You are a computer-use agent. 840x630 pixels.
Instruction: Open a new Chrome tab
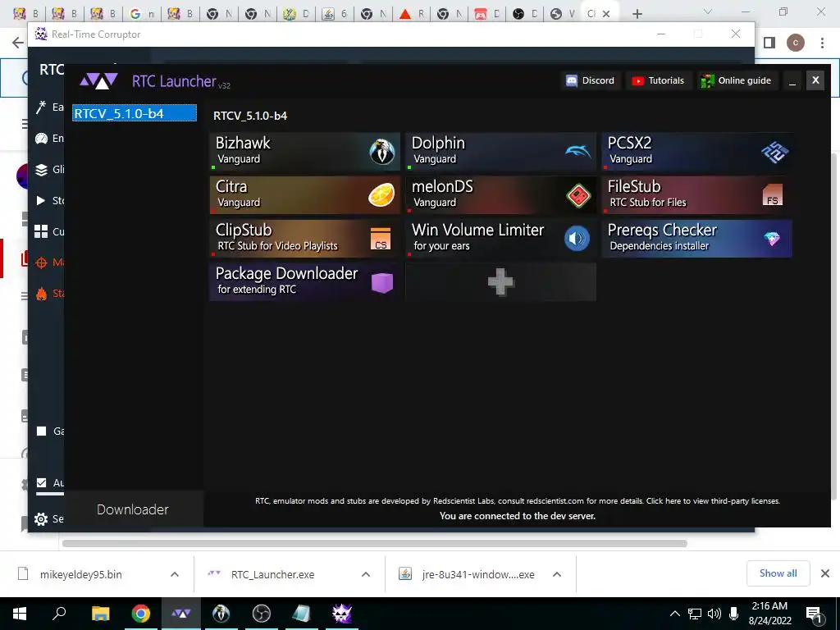tap(637, 14)
